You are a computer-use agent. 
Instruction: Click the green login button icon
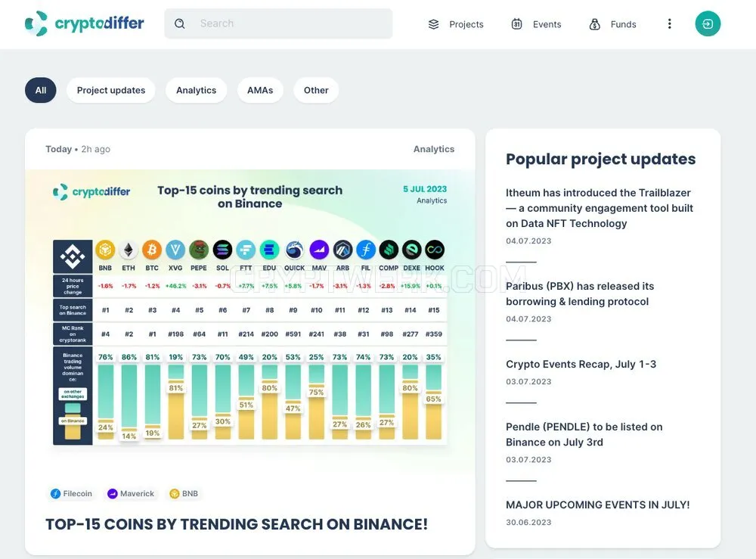pos(708,23)
